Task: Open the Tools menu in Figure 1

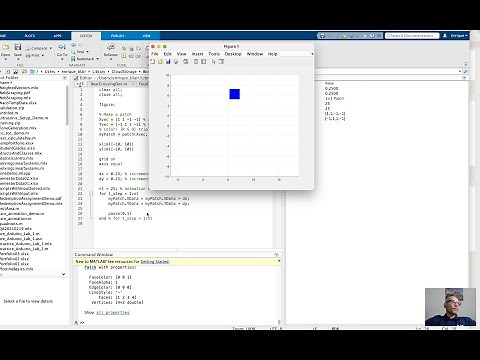Action: pos(214,54)
